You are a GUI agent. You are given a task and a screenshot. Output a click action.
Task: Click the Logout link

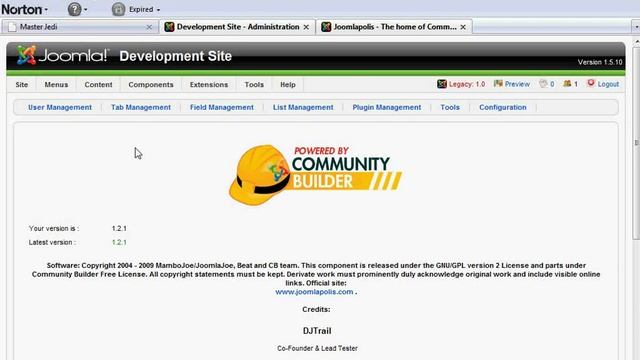pyautogui.click(x=608, y=84)
